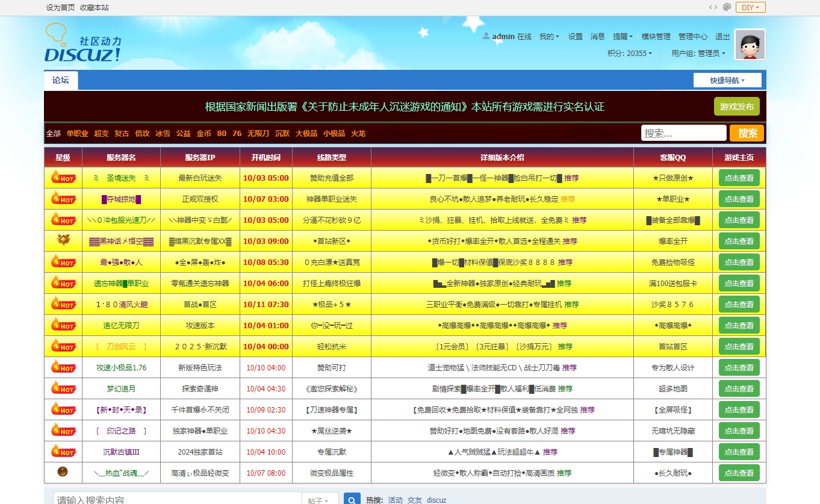Open the admin avatar picture
Screen dimensions: 820x504
pyautogui.click(x=750, y=45)
